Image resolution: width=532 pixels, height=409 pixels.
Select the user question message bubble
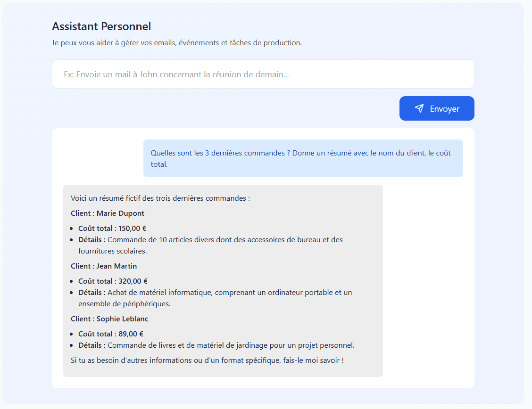coord(303,158)
